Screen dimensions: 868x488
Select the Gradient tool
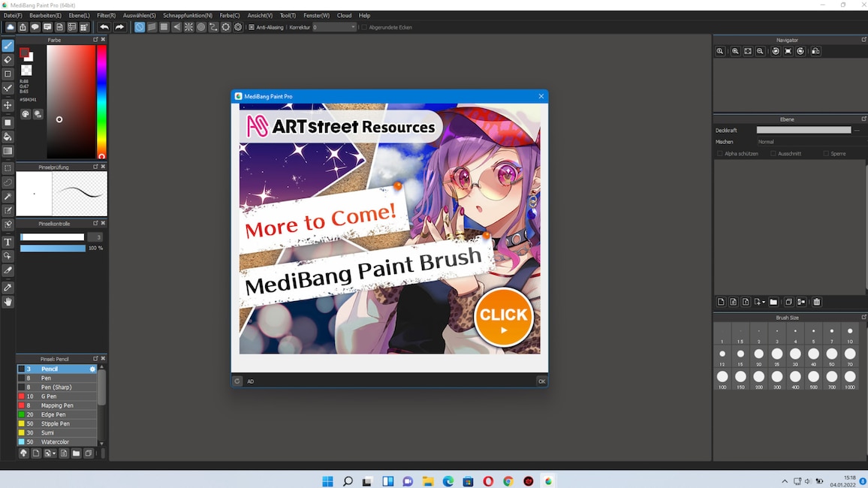point(8,151)
